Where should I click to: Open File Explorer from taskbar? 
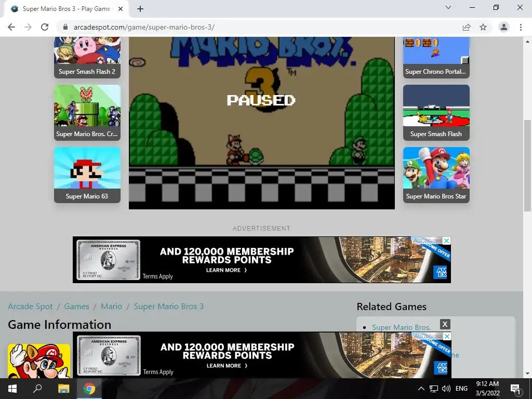63,389
